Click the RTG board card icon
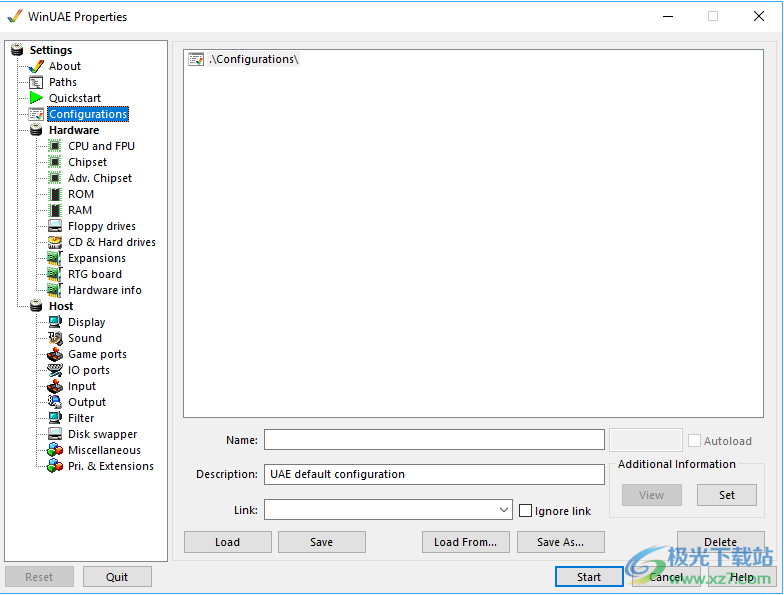Image resolution: width=784 pixels, height=595 pixels. pos(55,274)
